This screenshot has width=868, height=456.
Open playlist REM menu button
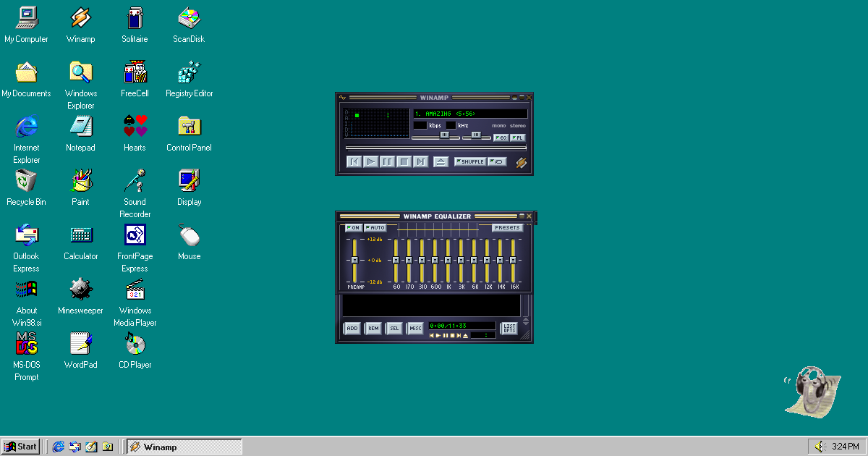tap(373, 328)
